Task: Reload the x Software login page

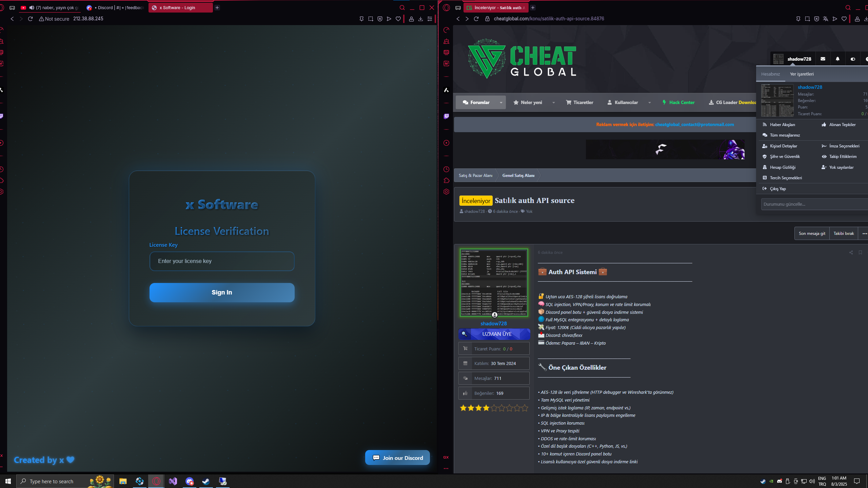Action: point(30,19)
